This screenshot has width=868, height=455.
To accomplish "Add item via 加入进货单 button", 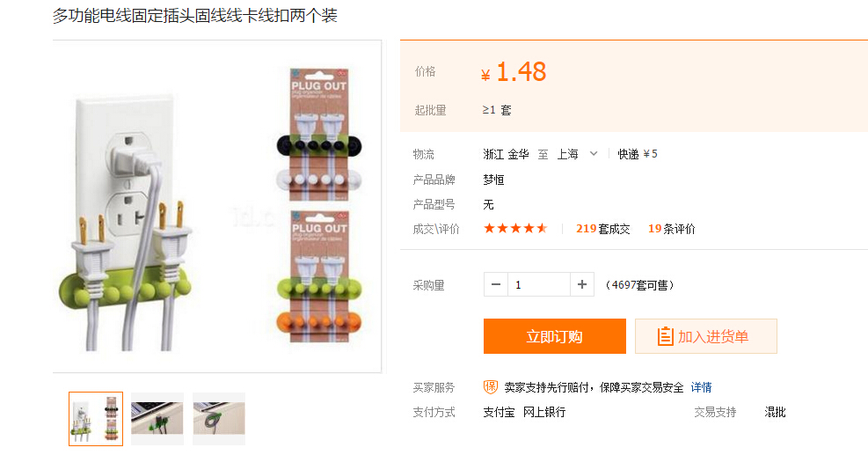I will [x=706, y=336].
